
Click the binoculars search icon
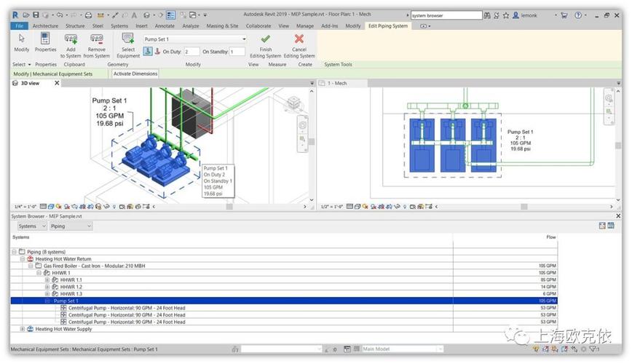[487, 15]
